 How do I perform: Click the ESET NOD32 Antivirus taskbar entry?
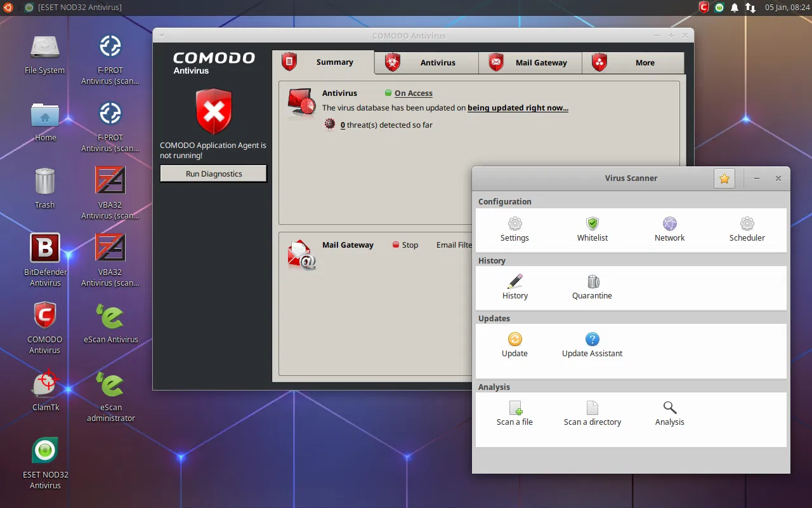tap(73, 8)
